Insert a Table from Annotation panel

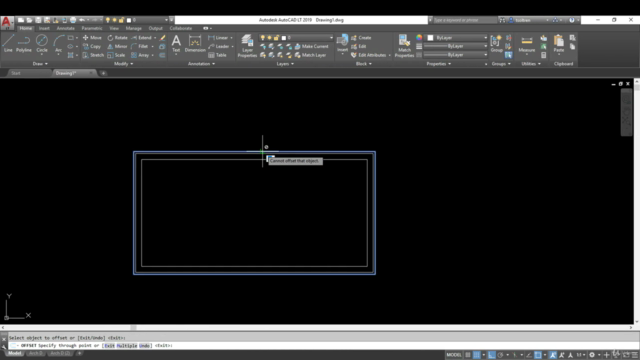(217, 55)
